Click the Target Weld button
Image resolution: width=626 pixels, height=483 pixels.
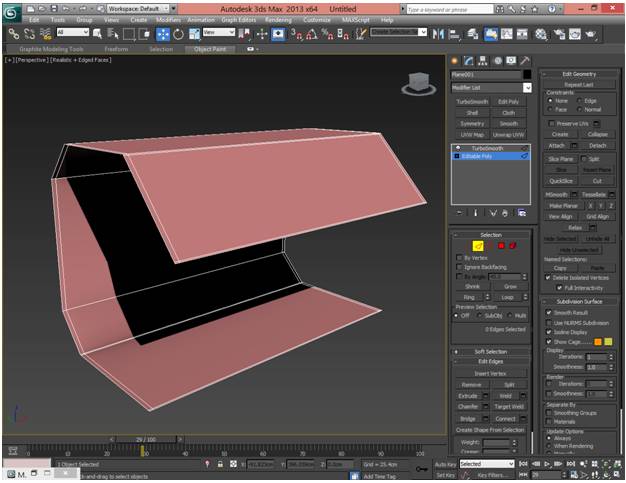click(x=509, y=407)
